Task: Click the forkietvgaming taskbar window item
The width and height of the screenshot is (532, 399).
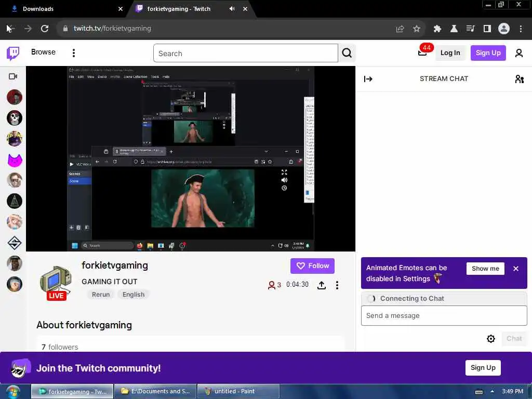Action: coord(72,392)
